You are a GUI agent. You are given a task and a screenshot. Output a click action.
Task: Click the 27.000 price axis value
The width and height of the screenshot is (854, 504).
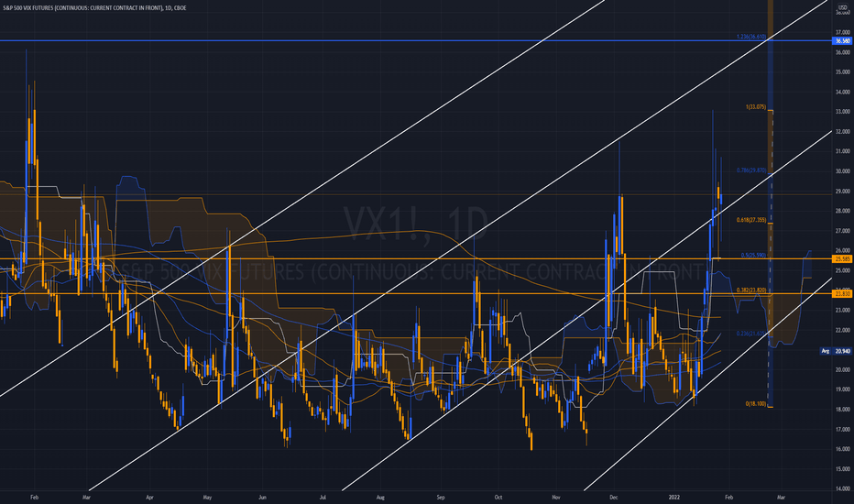click(842, 231)
